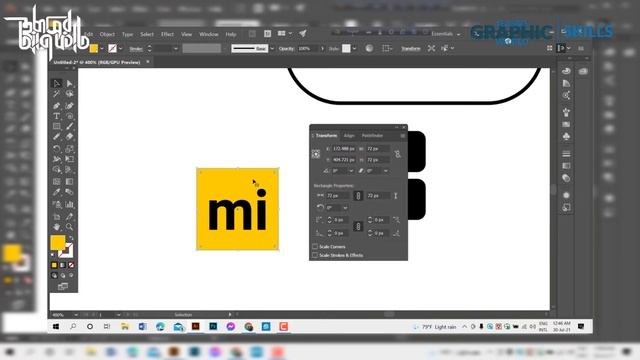The image size is (640, 360).
Task: Swap fill and stroke arrow in toolbar
Action: tap(71, 238)
